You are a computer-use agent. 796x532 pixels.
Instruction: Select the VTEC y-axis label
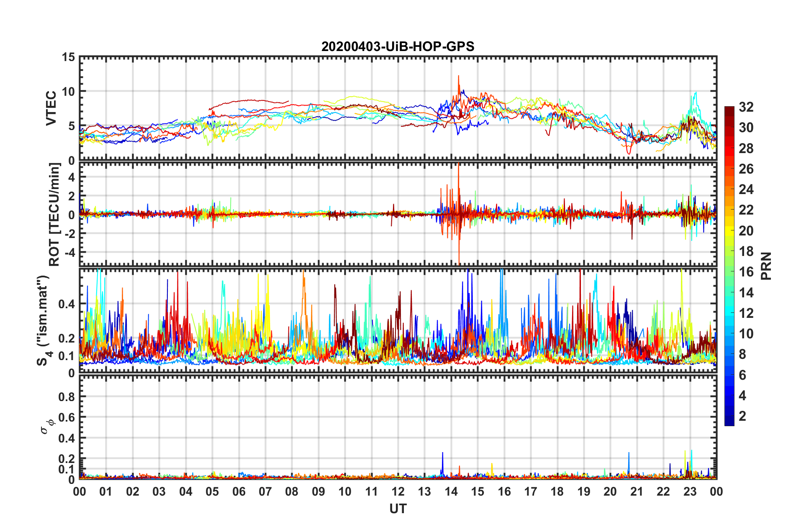[x=51, y=108]
